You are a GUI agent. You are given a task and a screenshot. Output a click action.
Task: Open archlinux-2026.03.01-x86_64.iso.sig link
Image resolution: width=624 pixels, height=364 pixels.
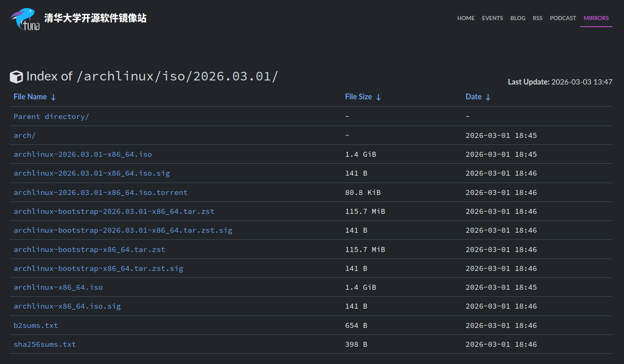coord(92,173)
